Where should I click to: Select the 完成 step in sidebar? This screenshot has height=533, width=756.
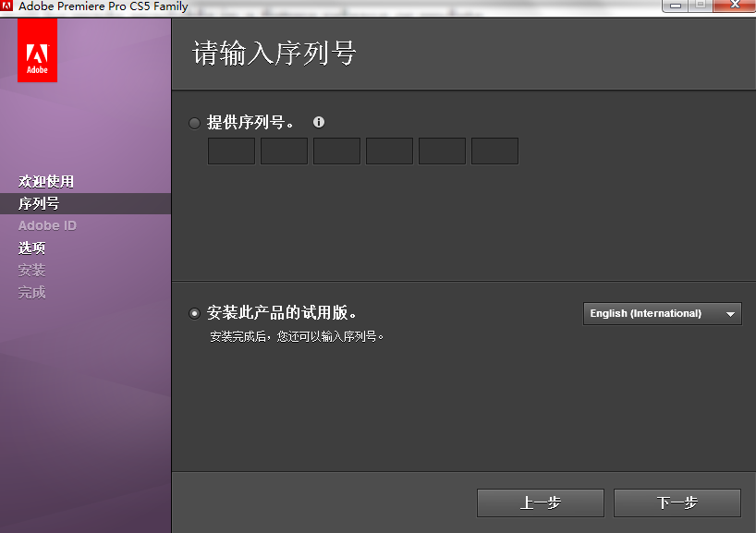pos(31,292)
